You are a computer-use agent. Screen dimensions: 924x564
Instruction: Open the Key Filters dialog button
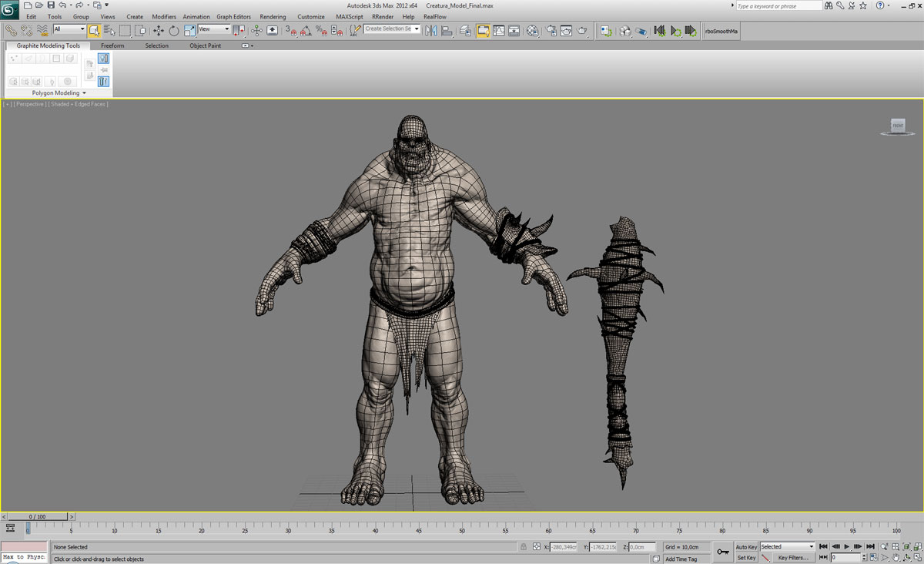click(793, 558)
